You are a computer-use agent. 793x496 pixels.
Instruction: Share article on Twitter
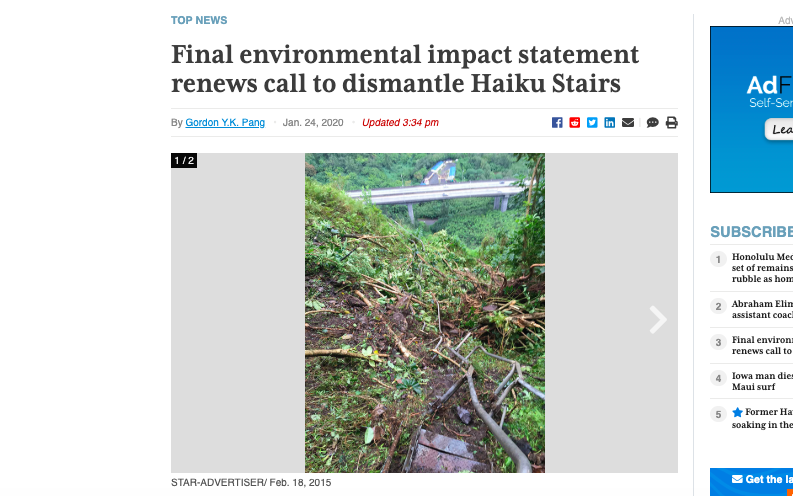[x=592, y=122]
